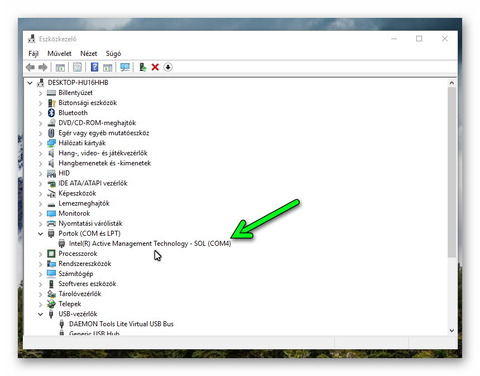Select the Nyomtatási várólisták label
This screenshot has width=480, height=376.
(90, 224)
